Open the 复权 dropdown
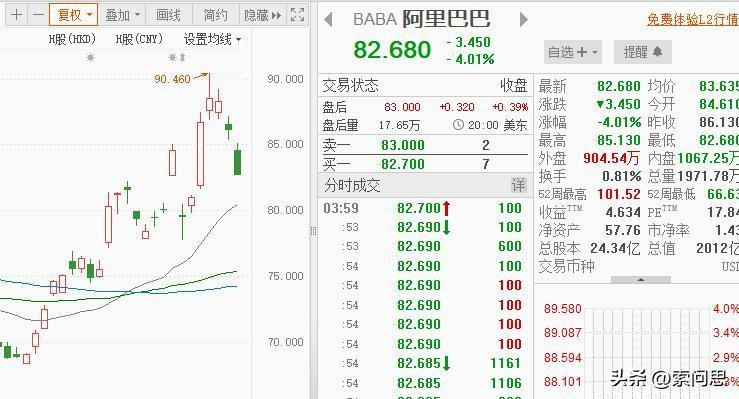 click(x=74, y=15)
